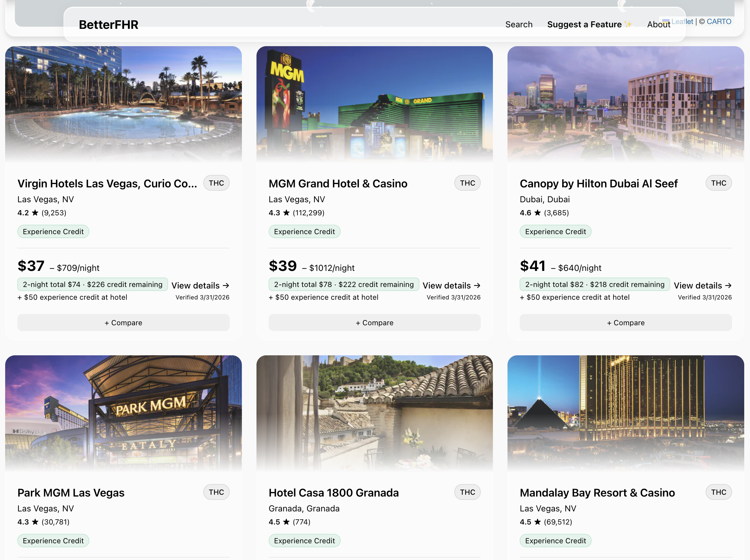The height and width of the screenshot is (560, 750).
Task: Add Virgin Hotels Las Vegas to compare
Action: click(x=123, y=323)
